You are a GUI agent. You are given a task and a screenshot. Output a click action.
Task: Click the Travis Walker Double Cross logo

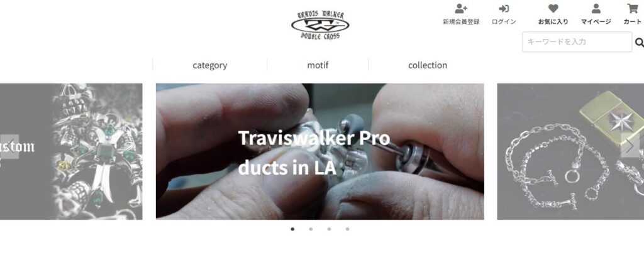(320, 25)
